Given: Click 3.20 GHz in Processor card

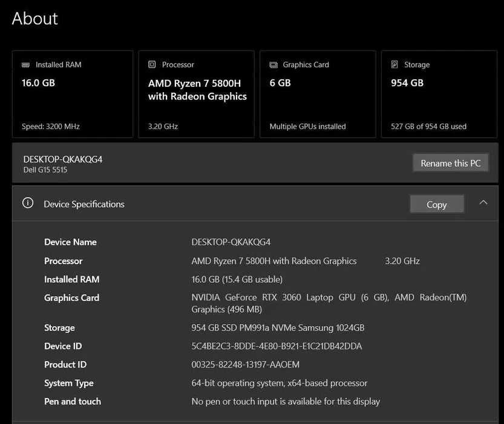Looking at the screenshot, I should click(x=163, y=127).
